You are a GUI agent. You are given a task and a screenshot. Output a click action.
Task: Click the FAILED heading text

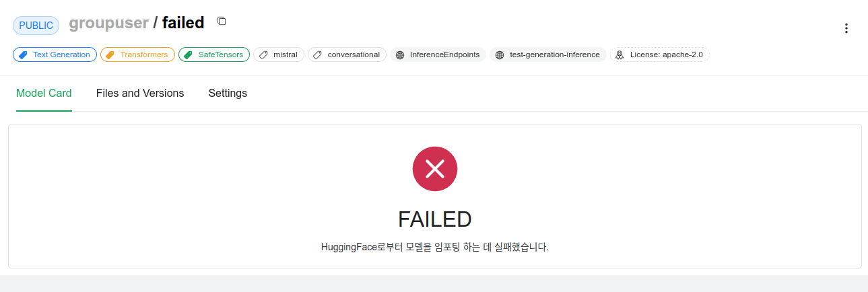pos(435,219)
